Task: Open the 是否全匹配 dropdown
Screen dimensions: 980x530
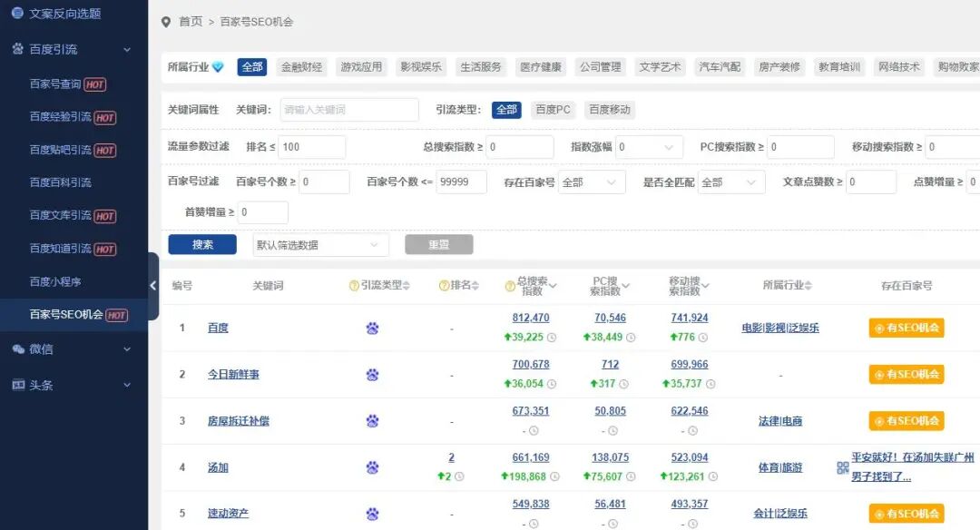Action: (731, 182)
